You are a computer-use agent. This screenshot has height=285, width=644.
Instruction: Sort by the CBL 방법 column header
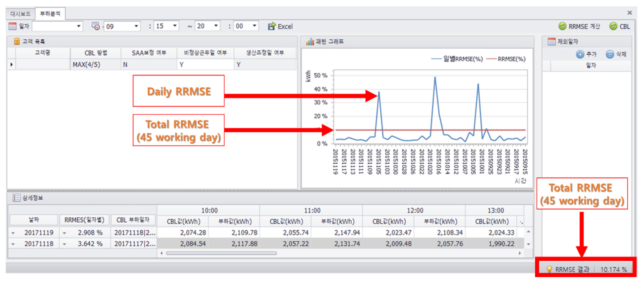96,53
